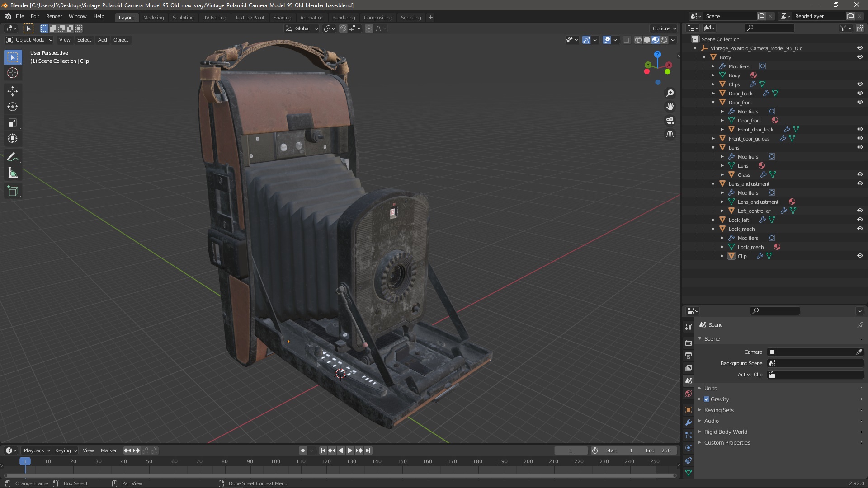Toggle visibility of Lock_left object
Image resolution: width=868 pixels, height=488 pixels.
[x=860, y=220]
